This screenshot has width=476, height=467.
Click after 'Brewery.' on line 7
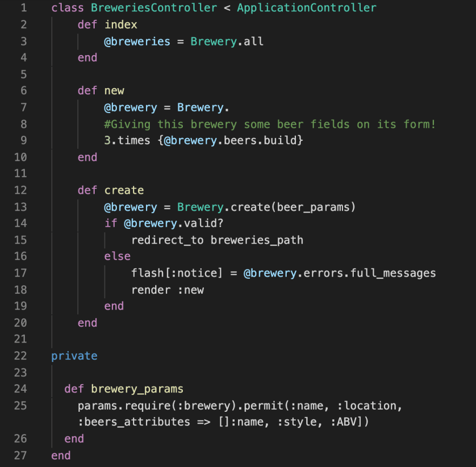(x=230, y=107)
